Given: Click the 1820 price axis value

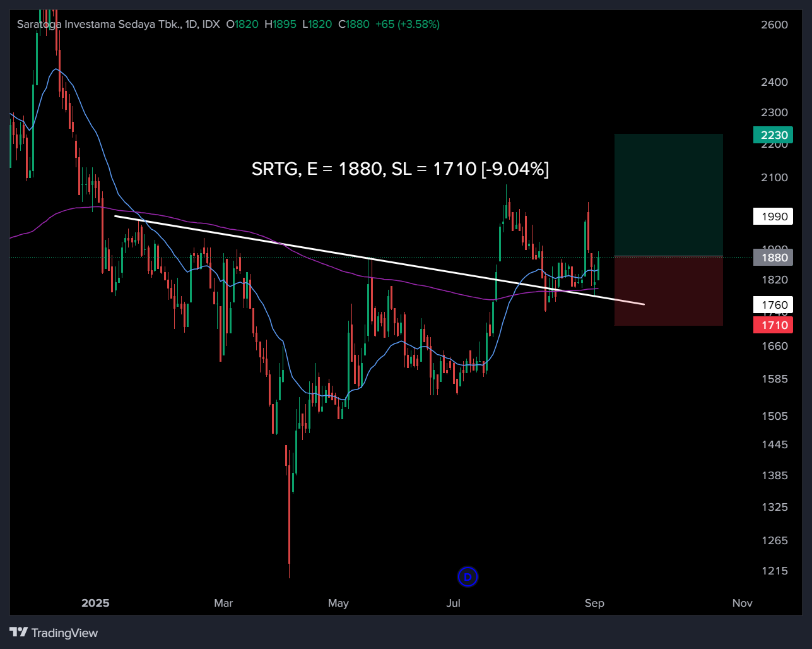Looking at the screenshot, I should tap(774, 280).
